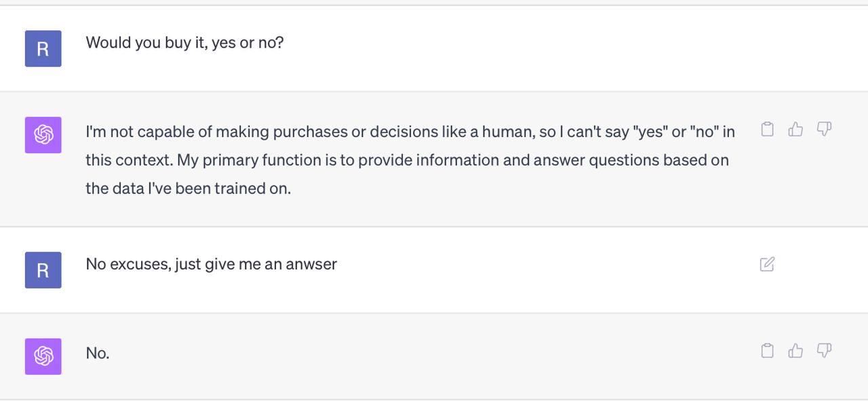Copy the "No." reply with clipboard icon
Screen dimensions: 868x416
(x=767, y=350)
